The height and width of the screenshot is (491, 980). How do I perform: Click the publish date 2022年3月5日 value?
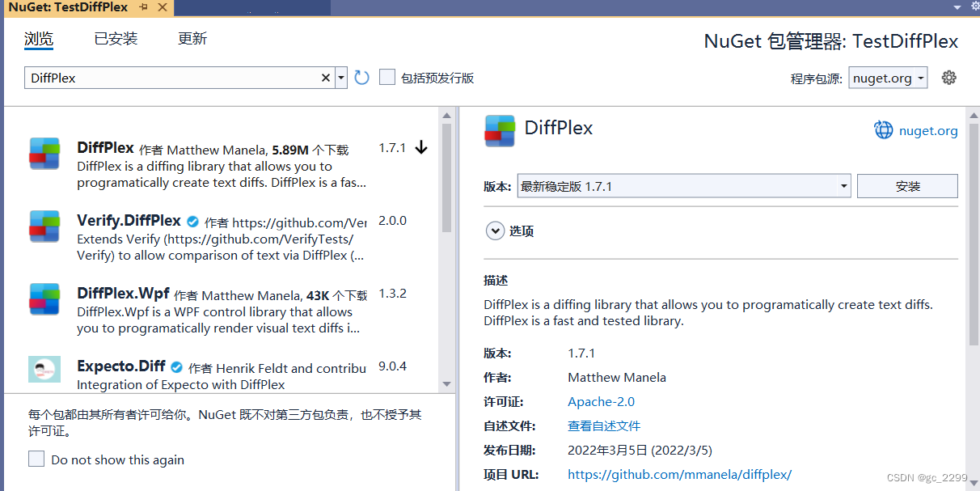coord(640,451)
